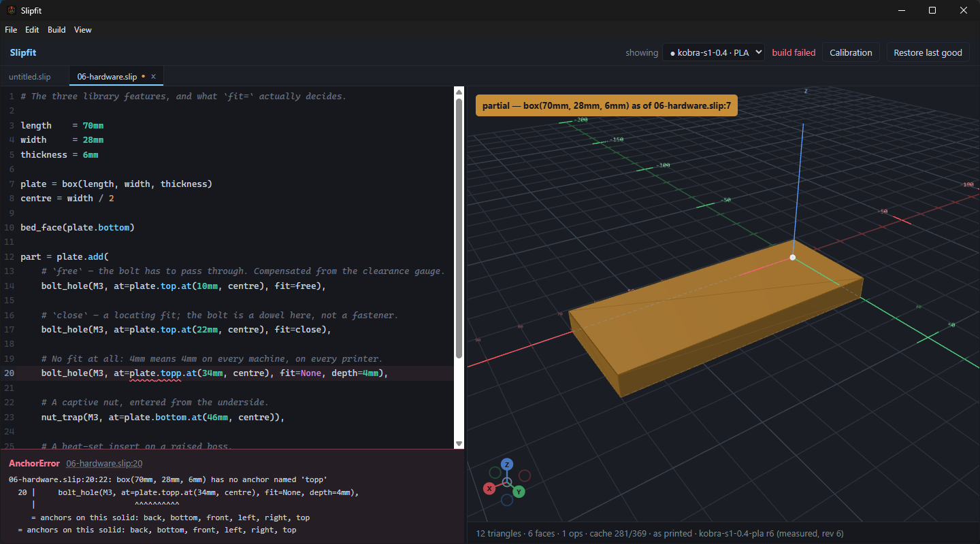
Task: Click the editor vertical scrollbar thumb
Action: pyautogui.click(x=459, y=229)
